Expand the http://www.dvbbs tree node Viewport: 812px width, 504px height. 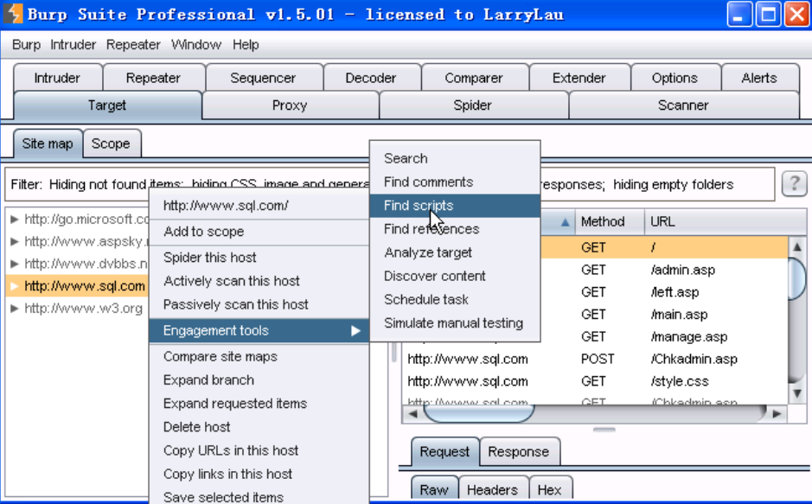coord(15,264)
